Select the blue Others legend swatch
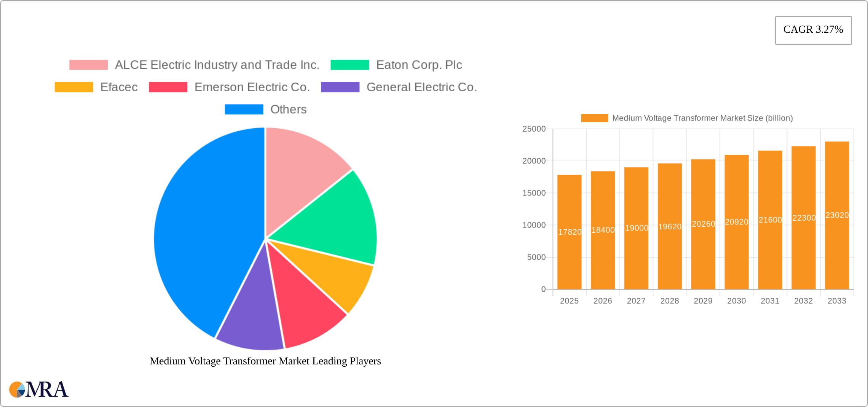Screen dimensions: 868x407 (x=244, y=110)
